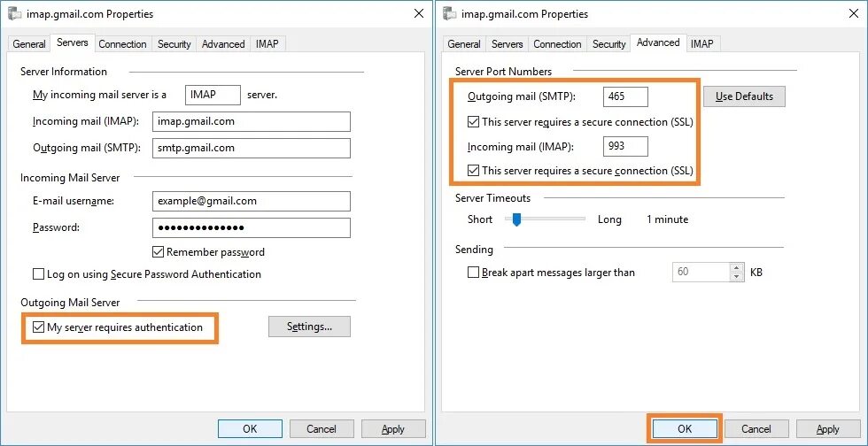Click Apply in the left Properties window

(393, 429)
